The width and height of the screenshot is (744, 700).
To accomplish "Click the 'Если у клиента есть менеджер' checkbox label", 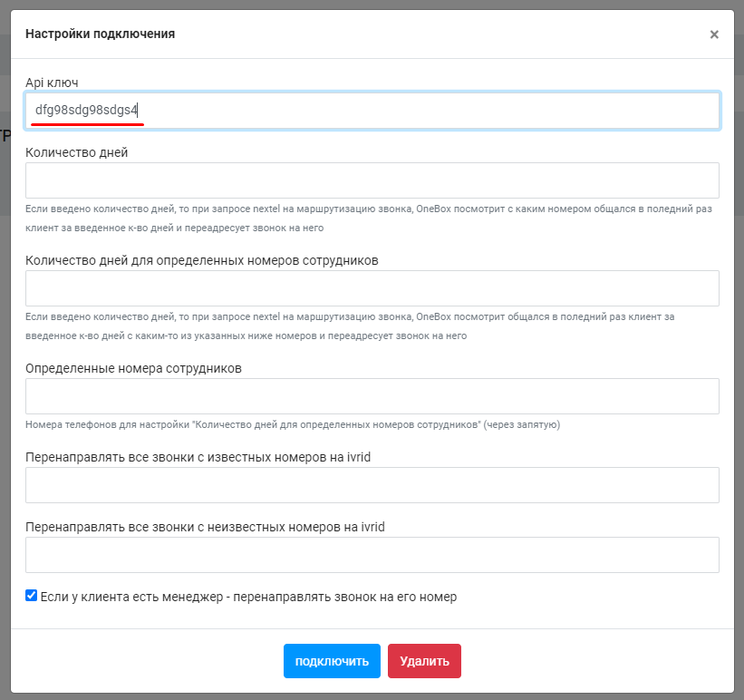I will click(x=248, y=597).
